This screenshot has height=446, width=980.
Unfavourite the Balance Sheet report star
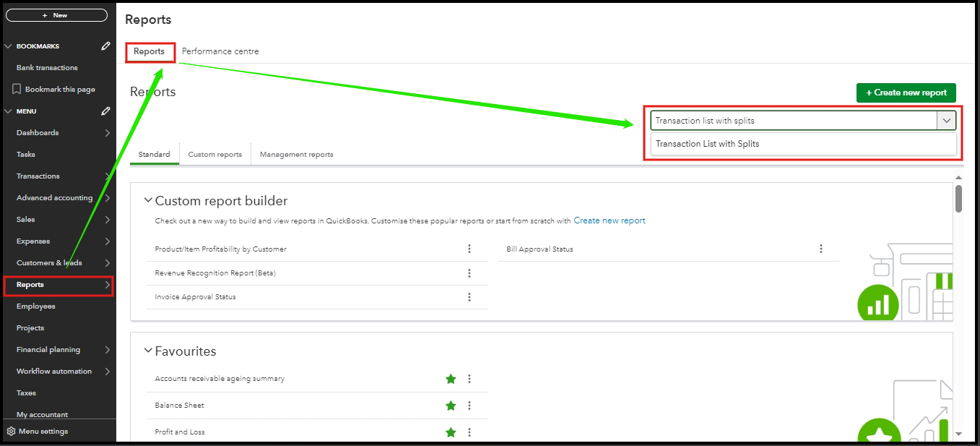pos(451,406)
